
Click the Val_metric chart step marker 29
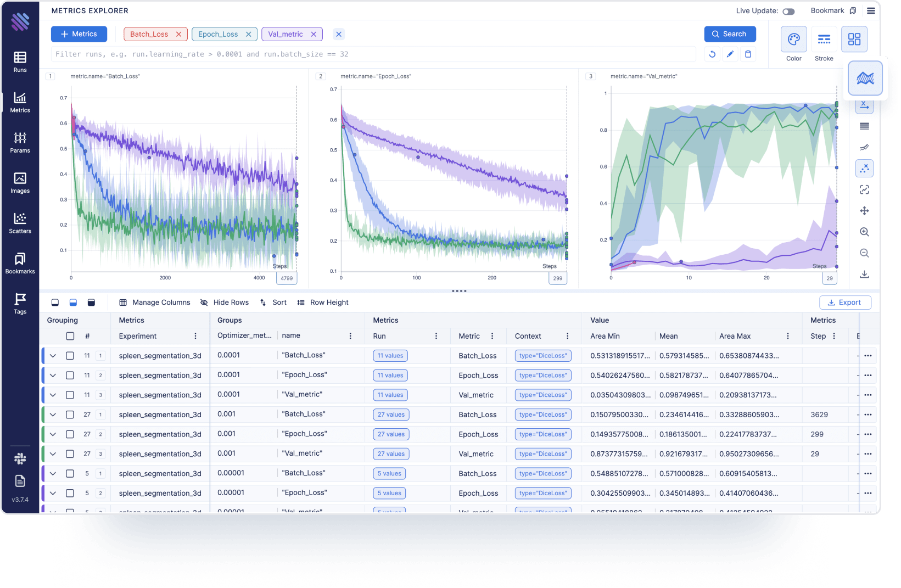click(830, 278)
